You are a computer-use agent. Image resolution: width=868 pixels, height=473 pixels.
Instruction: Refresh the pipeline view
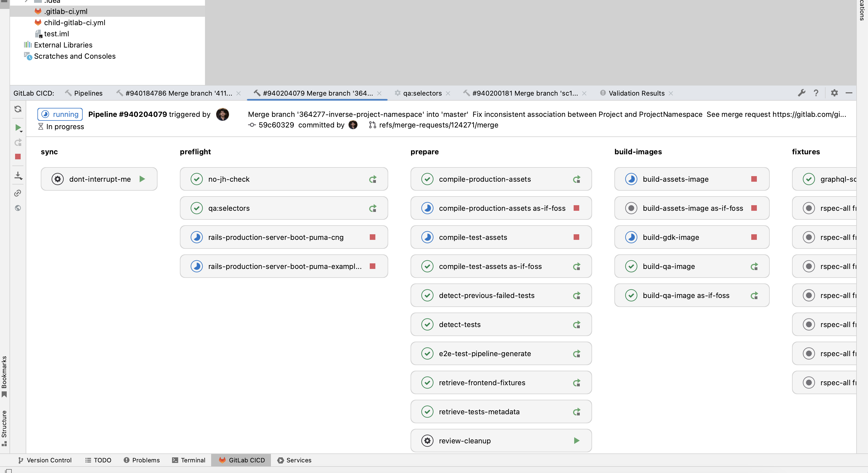tap(18, 109)
